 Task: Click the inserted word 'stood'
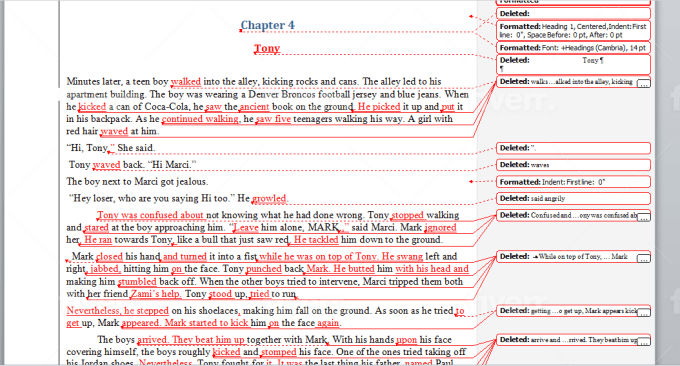(221, 294)
